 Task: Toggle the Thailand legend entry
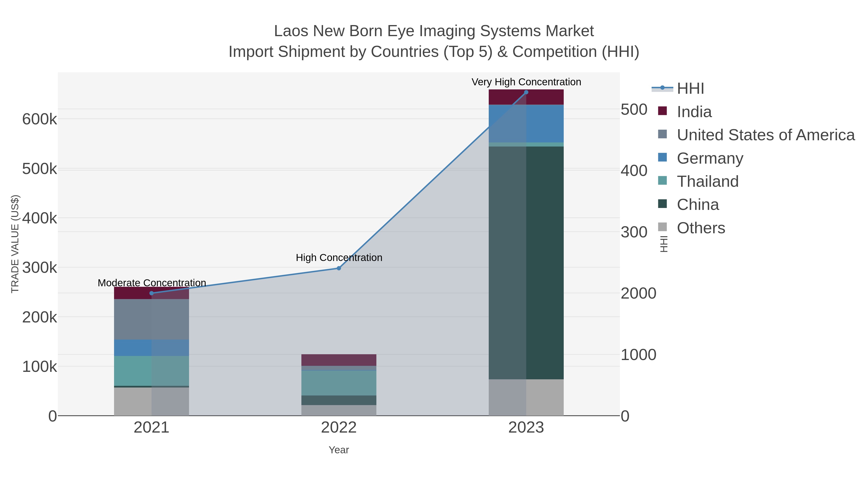698,181
